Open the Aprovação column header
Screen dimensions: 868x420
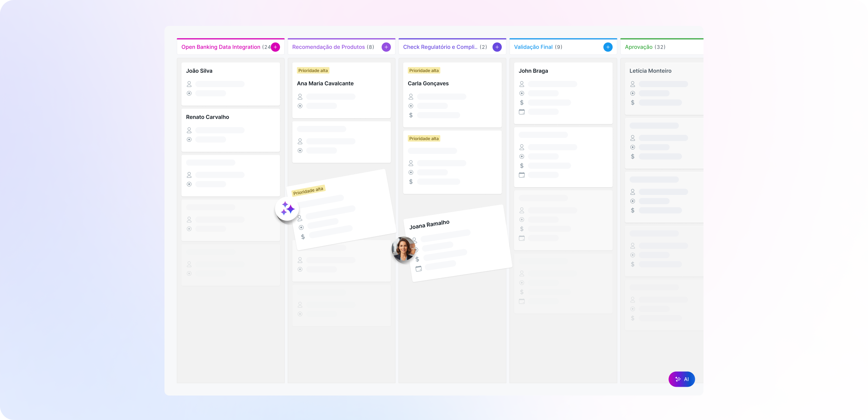pyautogui.click(x=638, y=47)
